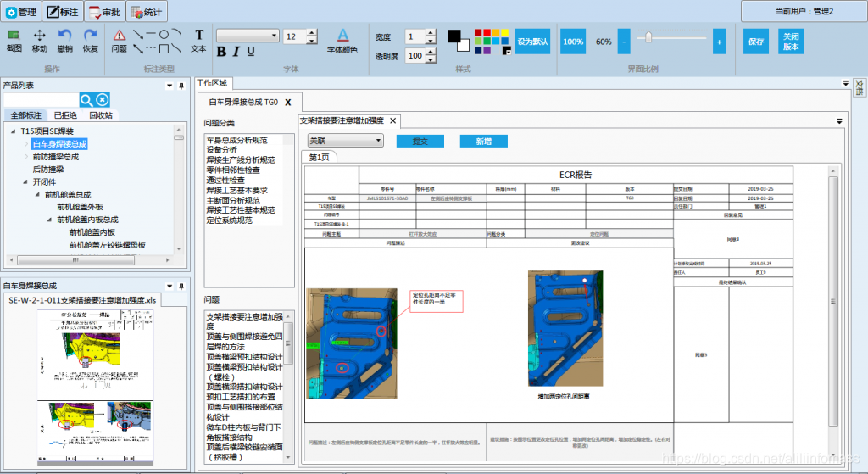Select the dashed line annotation tool

click(151, 48)
